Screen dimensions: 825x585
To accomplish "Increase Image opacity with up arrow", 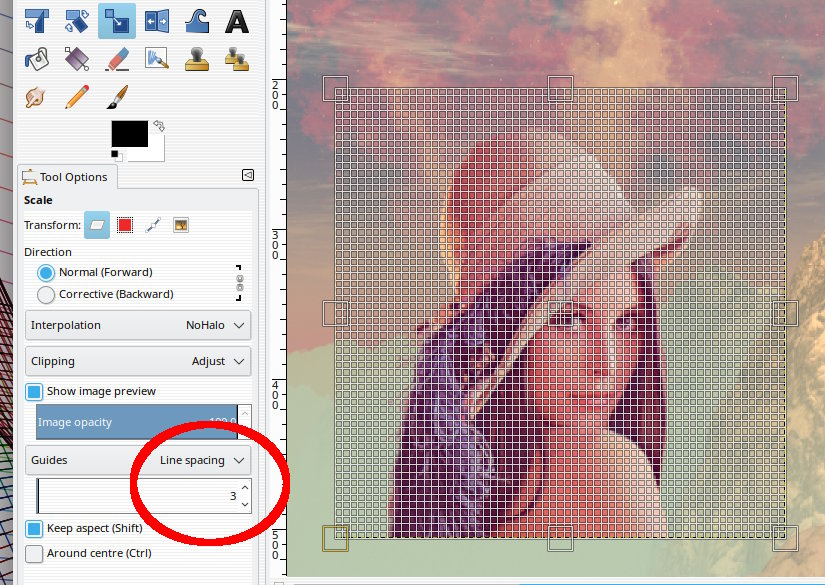I will click(x=245, y=413).
